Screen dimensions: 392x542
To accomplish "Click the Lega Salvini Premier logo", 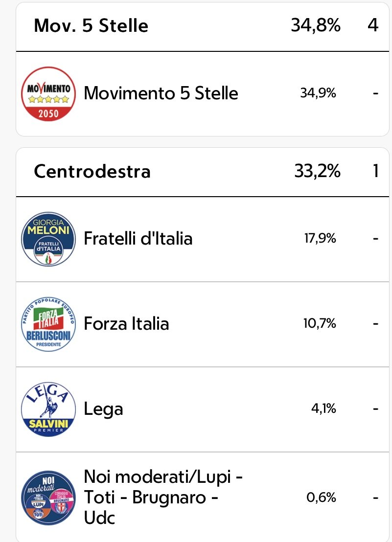I will [x=48, y=409].
